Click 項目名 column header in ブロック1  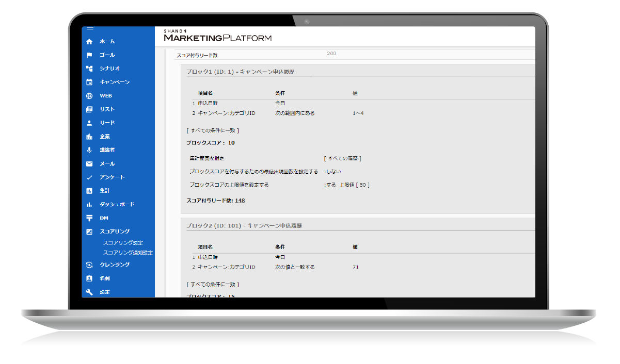pos(205,93)
